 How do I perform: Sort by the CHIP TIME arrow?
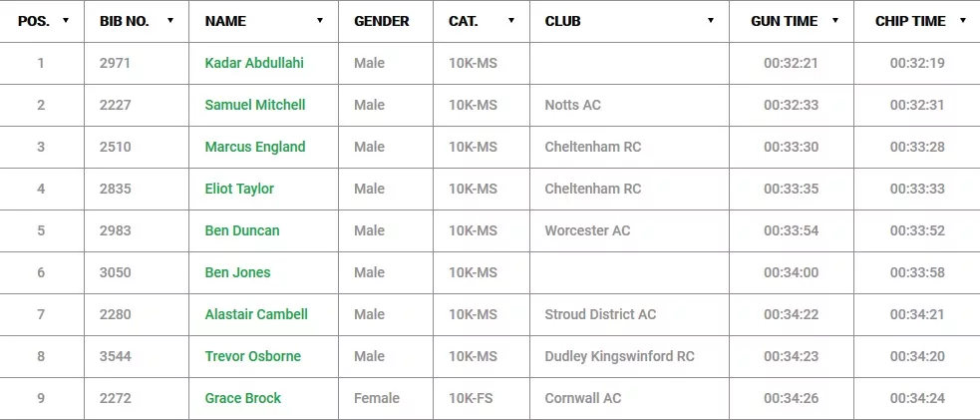point(963,21)
